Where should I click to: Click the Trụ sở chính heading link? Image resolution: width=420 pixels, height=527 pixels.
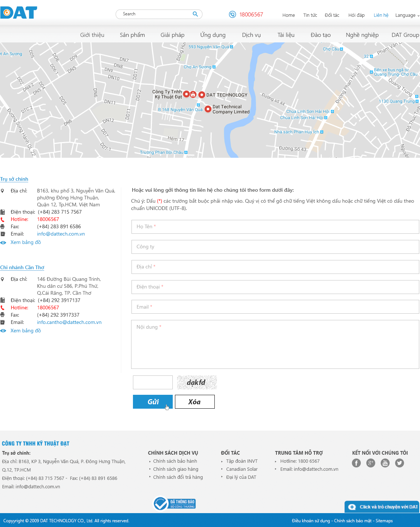14,179
